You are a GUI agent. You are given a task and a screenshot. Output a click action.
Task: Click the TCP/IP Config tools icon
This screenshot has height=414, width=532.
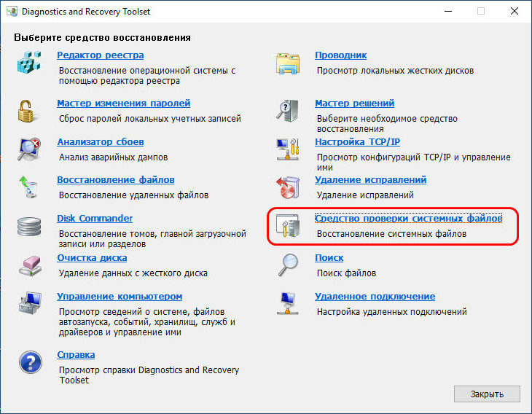[x=288, y=149]
